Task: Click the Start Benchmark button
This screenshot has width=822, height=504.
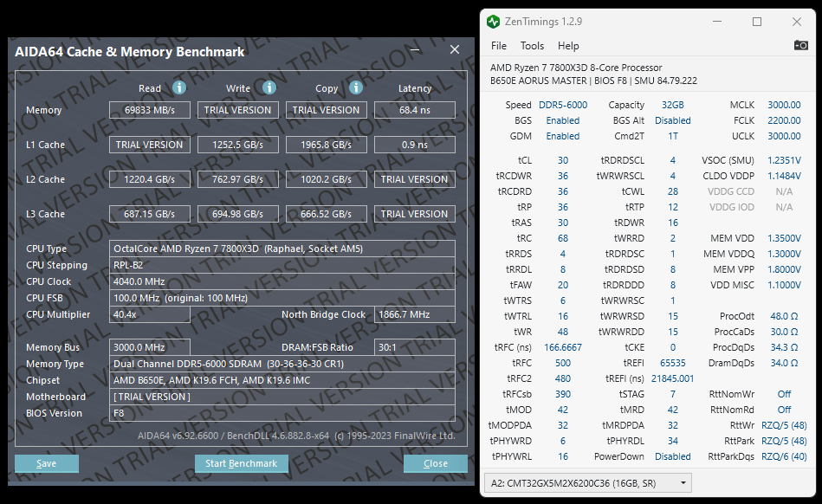Action: [241, 463]
